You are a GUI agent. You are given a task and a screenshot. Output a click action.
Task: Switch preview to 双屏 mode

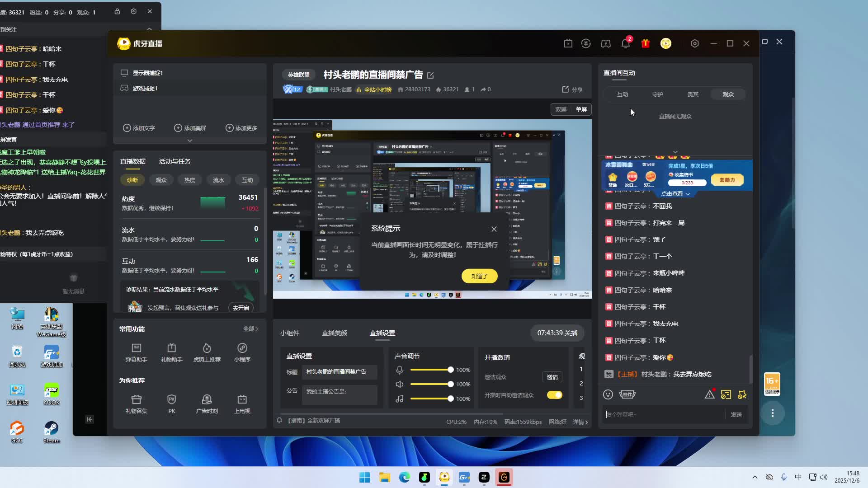click(x=561, y=109)
